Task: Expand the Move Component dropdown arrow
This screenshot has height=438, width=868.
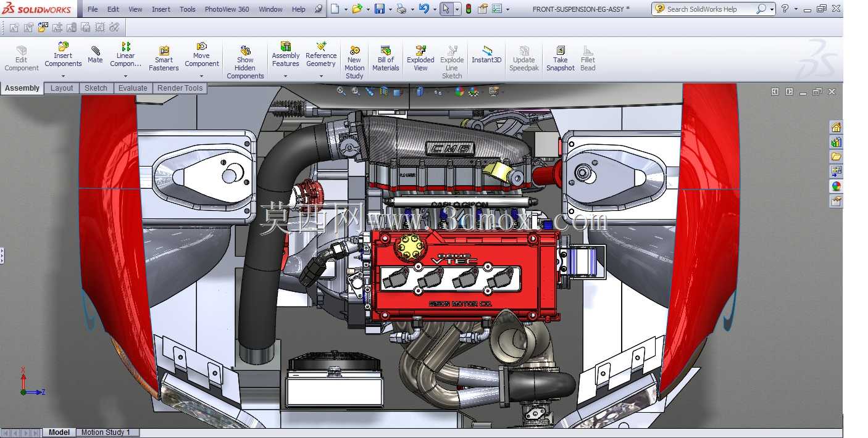Action: click(201, 76)
